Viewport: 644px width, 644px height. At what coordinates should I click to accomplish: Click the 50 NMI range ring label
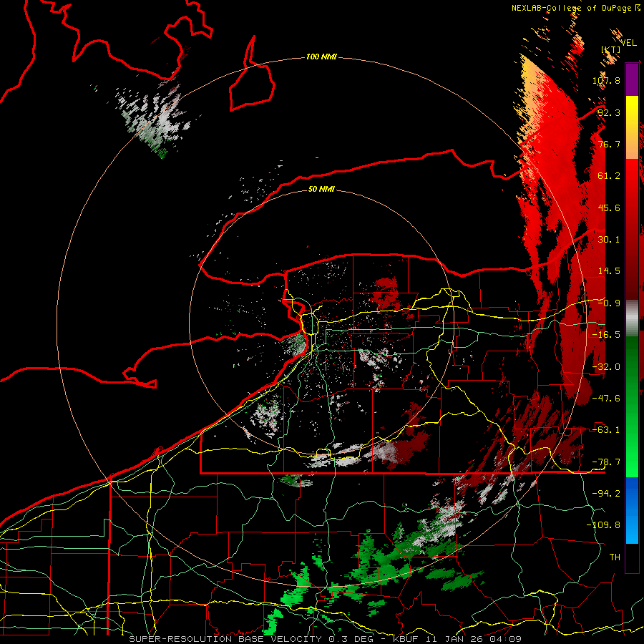coord(321,189)
